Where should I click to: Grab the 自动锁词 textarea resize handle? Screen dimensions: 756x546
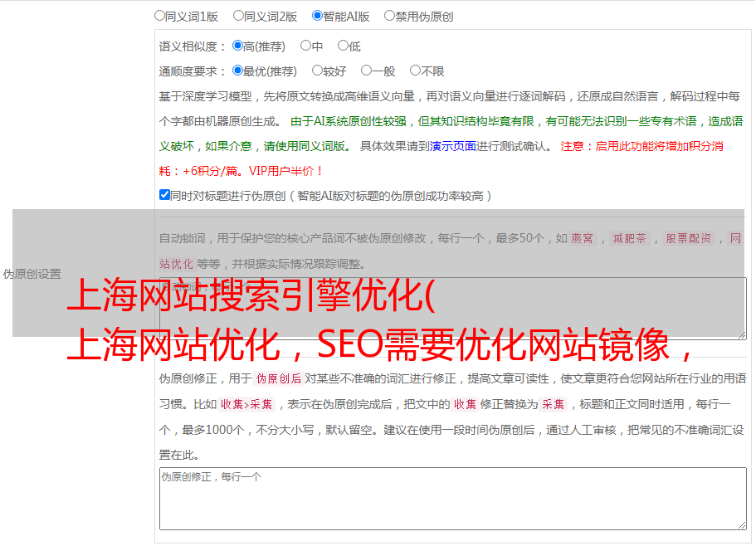pyautogui.click(x=742, y=335)
